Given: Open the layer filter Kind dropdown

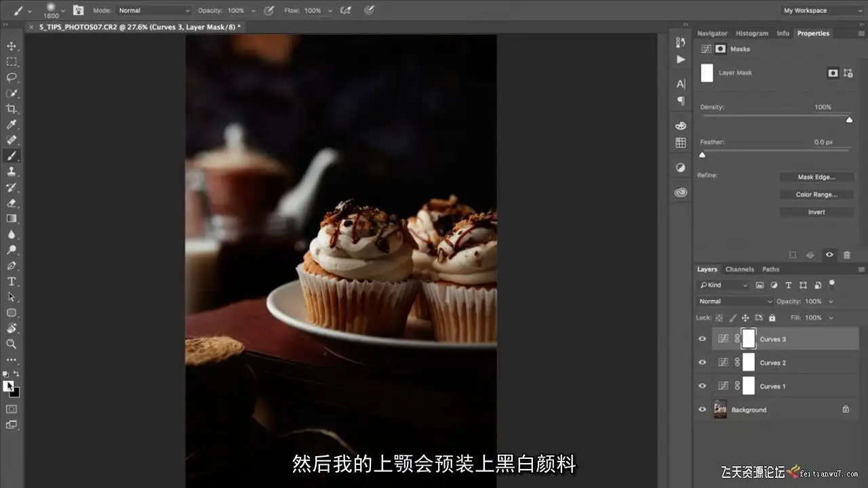Looking at the screenshot, I should coord(723,285).
